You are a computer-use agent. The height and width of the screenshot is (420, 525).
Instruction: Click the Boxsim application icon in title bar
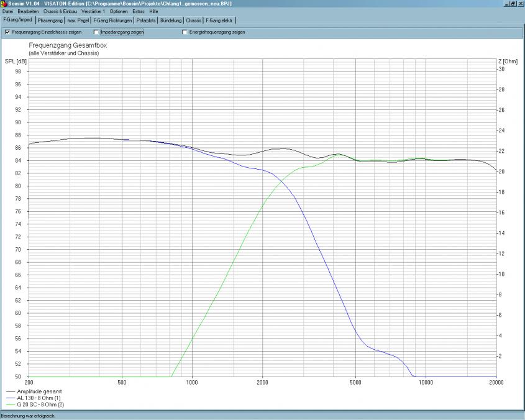tap(4, 4)
